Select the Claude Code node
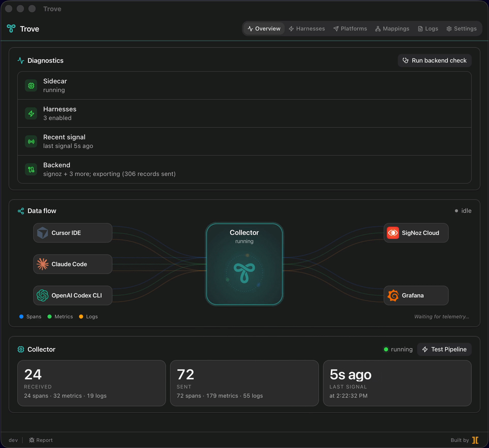Screen dimensions: 489x448 [73, 264]
